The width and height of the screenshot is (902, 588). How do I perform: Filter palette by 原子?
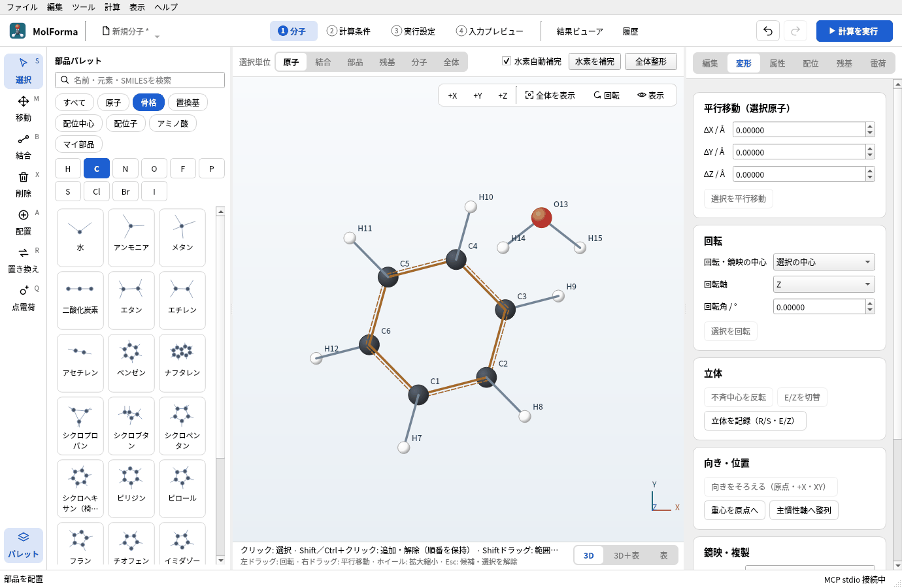pos(113,103)
